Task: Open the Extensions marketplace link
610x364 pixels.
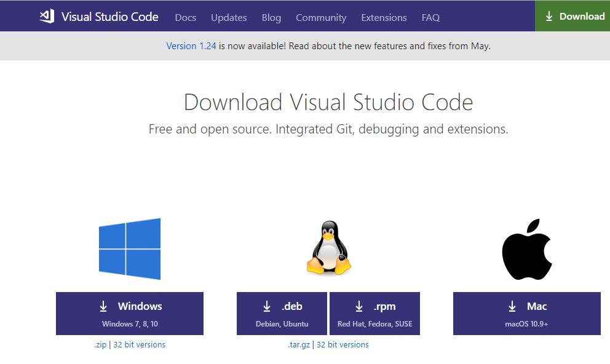Action: pyautogui.click(x=384, y=17)
